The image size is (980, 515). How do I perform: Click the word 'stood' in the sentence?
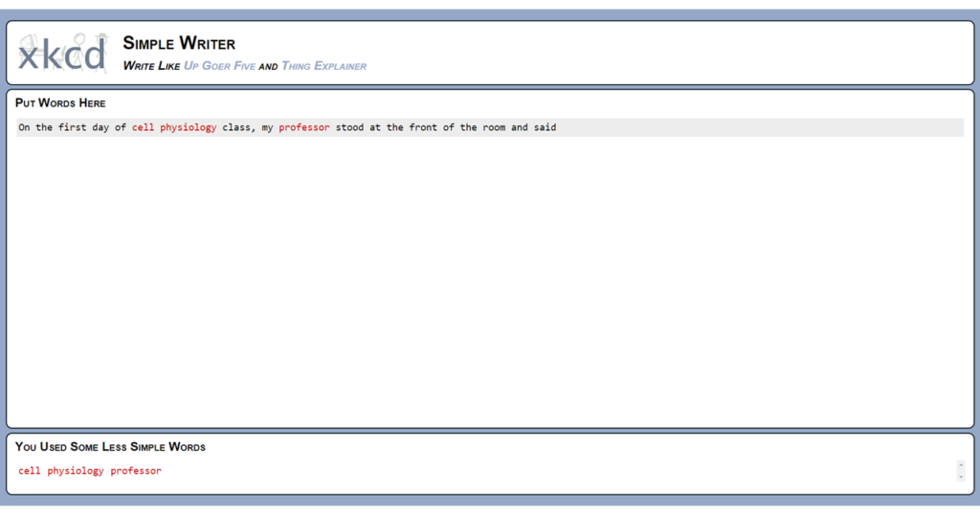pos(349,127)
